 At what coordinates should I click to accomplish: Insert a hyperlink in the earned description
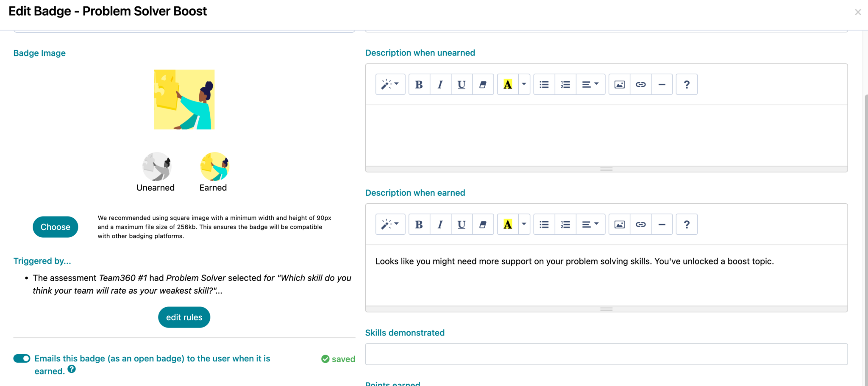click(x=640, y=224)
